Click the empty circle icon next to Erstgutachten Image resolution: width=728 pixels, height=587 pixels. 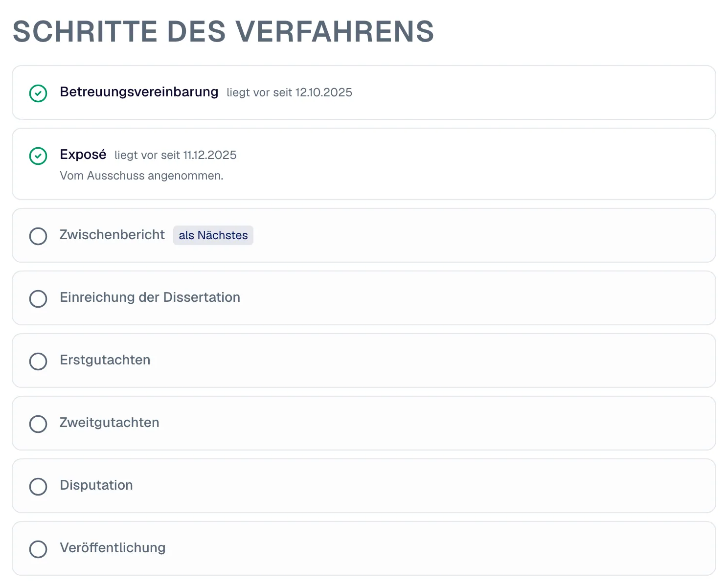[x=38, y=361]
